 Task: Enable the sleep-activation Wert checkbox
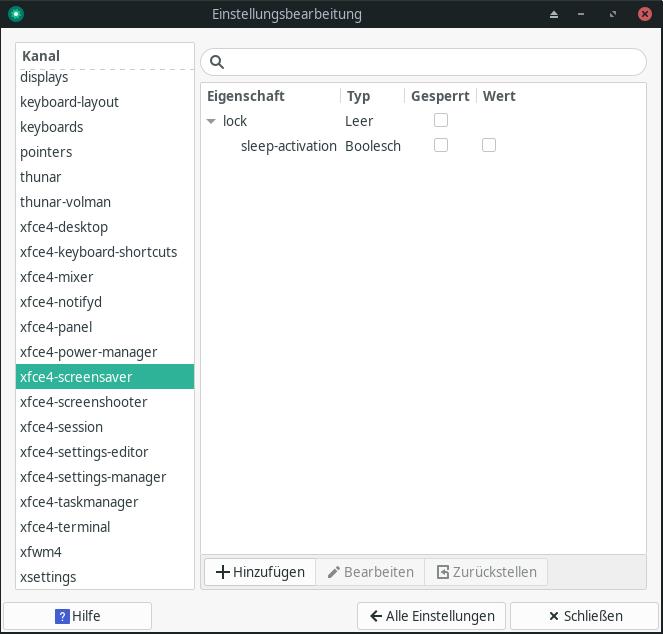pyautogui.click(x=489, y=145)
